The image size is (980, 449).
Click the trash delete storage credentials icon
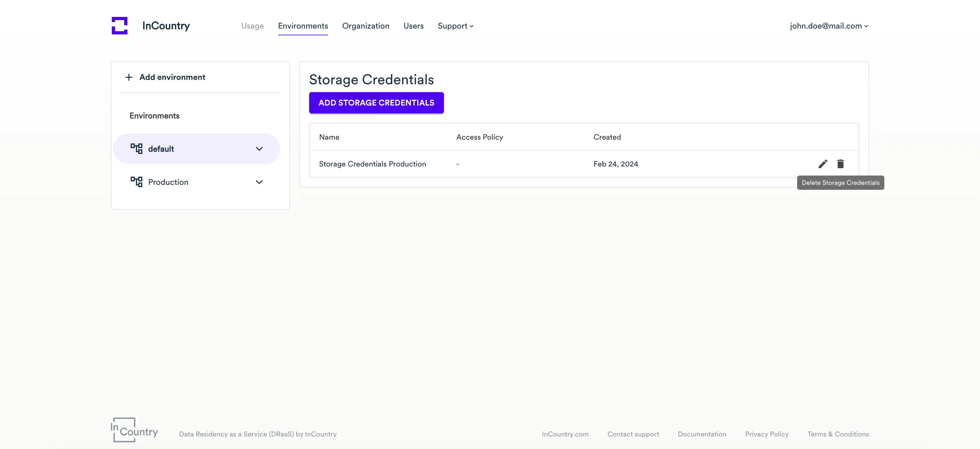[x=840, y=164]
